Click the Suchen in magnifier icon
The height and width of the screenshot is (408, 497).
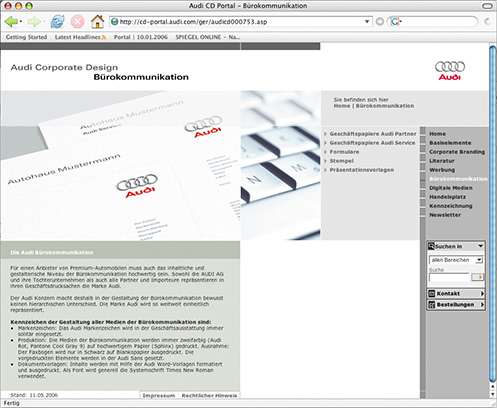coord(431,246)
